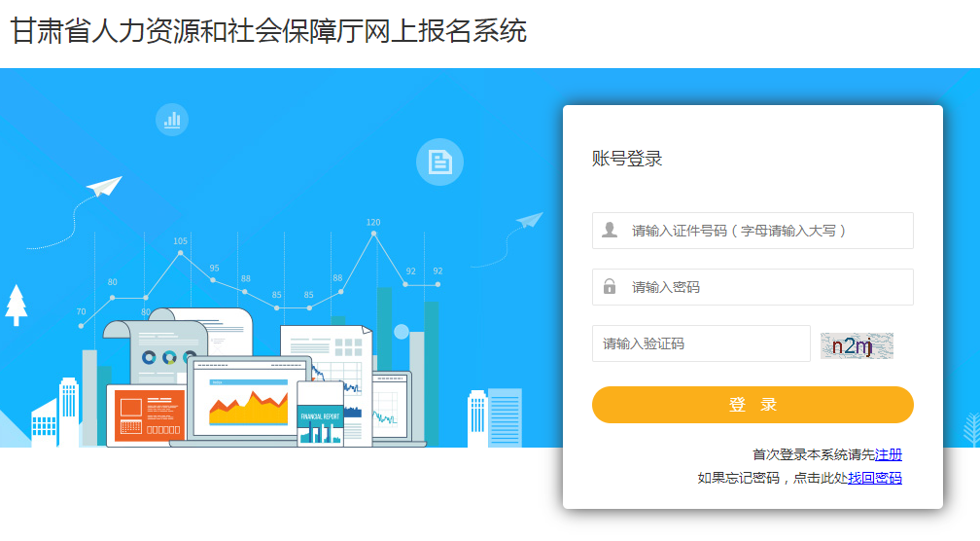
Task: Click the orange tablet illustration
Action: pos(146,415)
